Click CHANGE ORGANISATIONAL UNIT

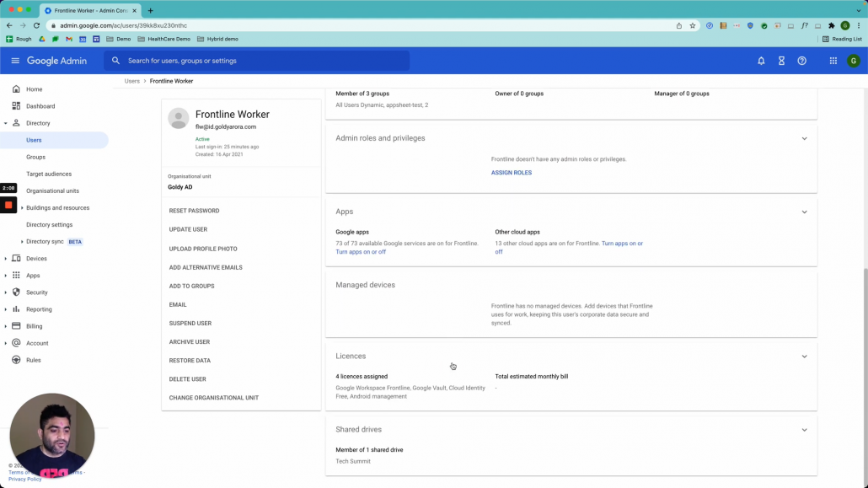tap(214, 398)
